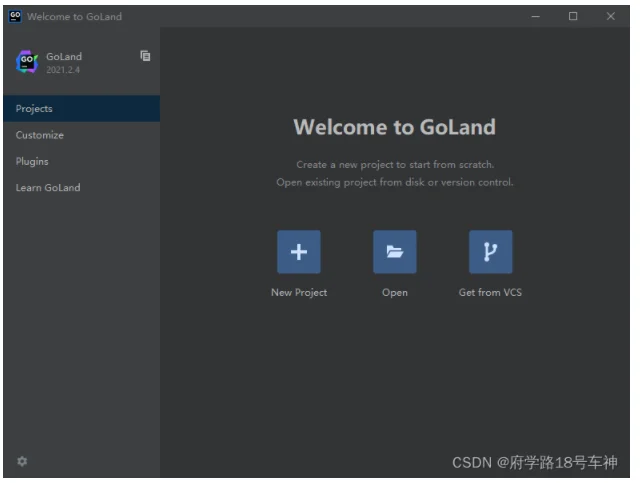
Task: Minimize the Welcome to GoLand window
Action: [536, 16]
